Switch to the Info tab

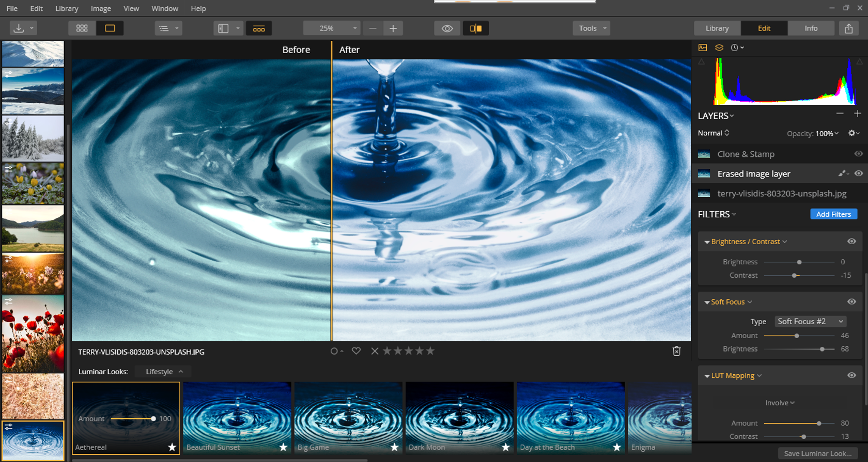811,28
